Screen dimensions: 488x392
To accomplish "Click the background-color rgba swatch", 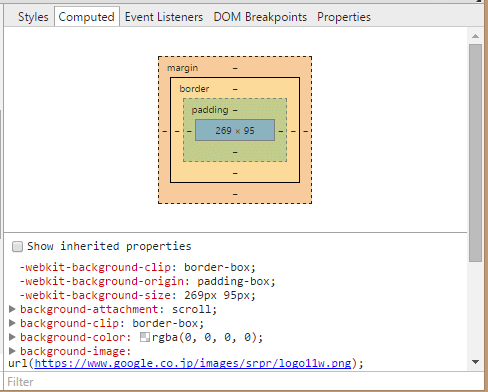I will [x=145, y=337].
